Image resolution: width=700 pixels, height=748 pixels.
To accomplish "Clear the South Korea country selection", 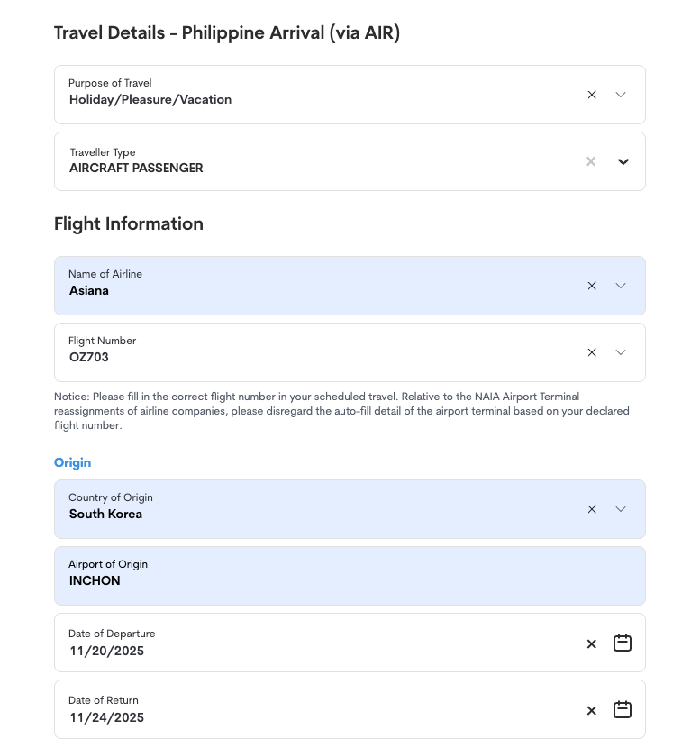I will (592, 509).
